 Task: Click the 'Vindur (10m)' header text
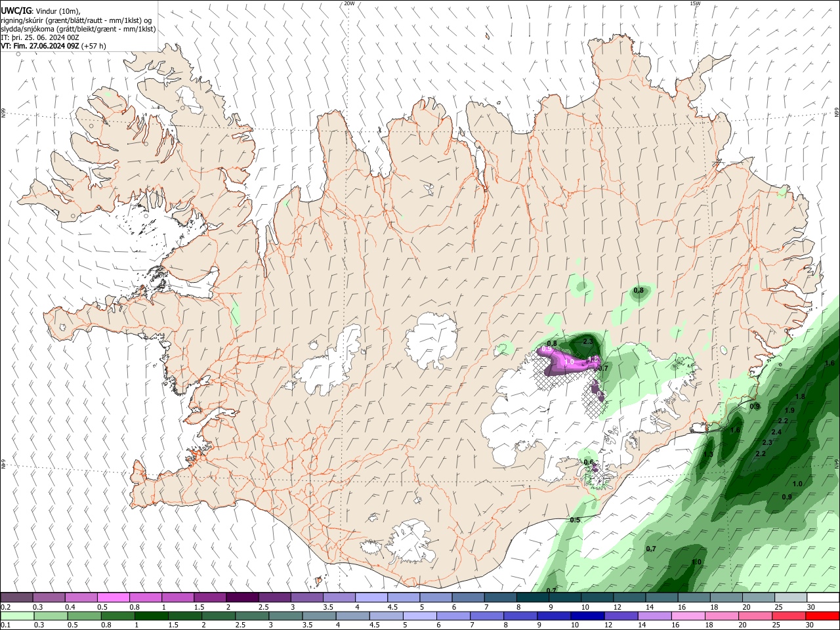pos(57,11)
